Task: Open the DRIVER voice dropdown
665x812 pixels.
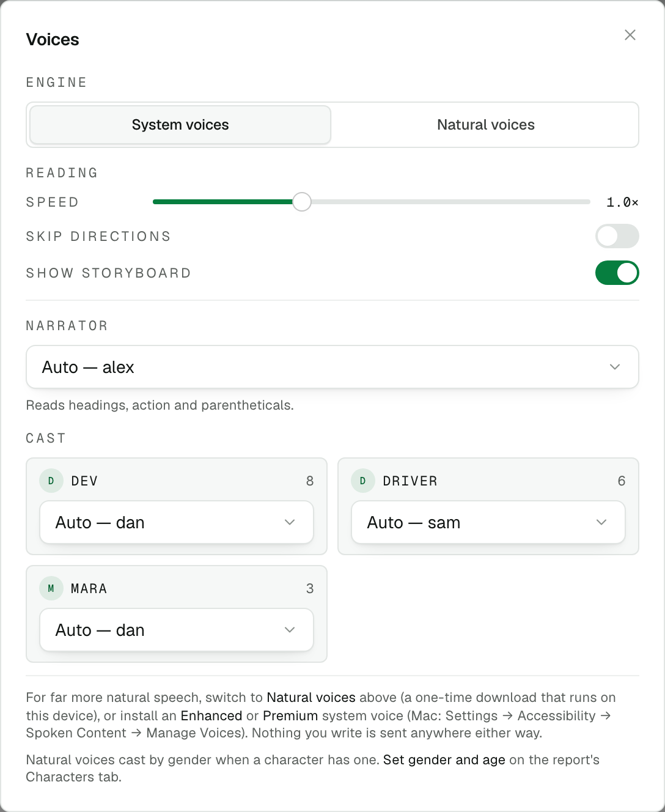Action: [488, 522]
